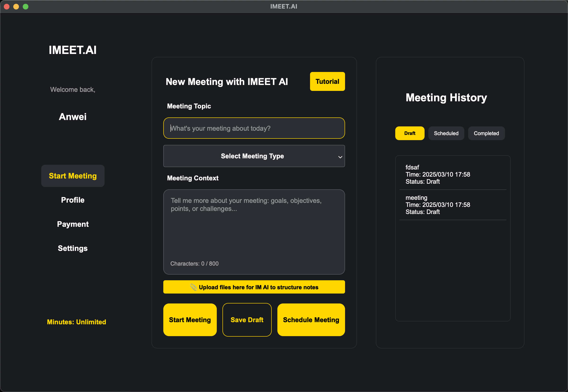Click the green fullscreen window button
This screenshot has height=392, width=568.
26,7
